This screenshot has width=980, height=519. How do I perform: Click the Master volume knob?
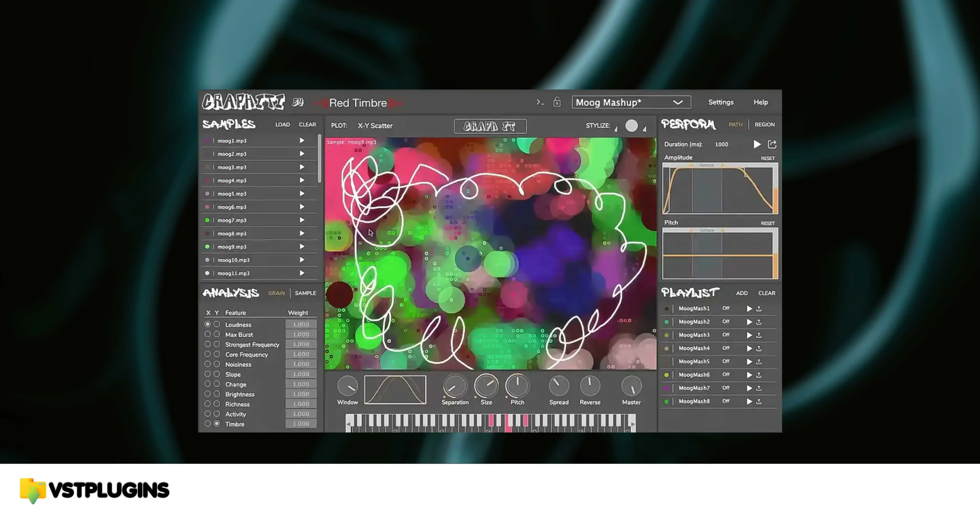click(x=631, y=386)
